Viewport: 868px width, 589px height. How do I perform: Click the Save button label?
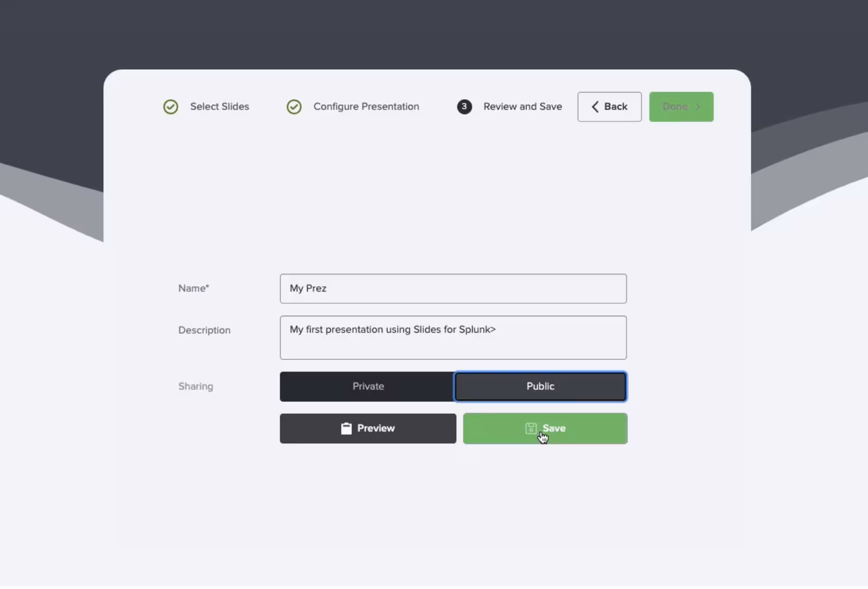click(x=554, y=428)
